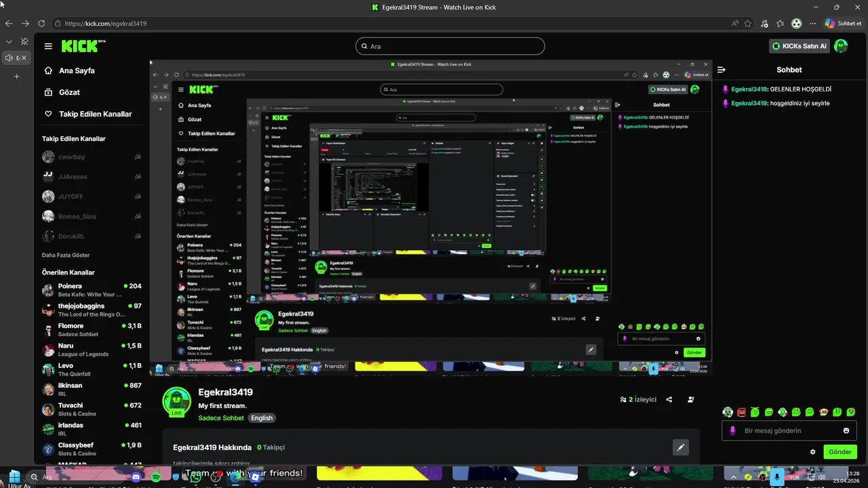Open Classybeef channel
Screen dimensions: 868x488
tap(92, 449)
